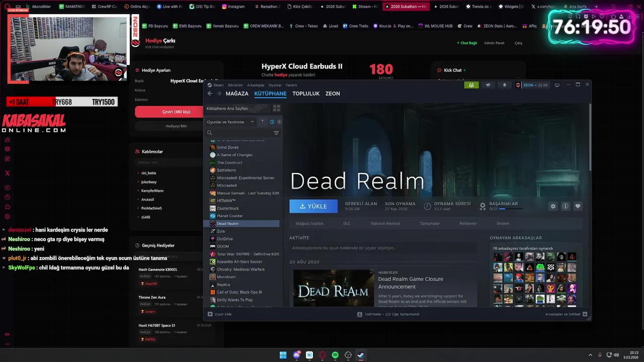Open ZEON profile tab
644x362 pixels.
point(333,94)
